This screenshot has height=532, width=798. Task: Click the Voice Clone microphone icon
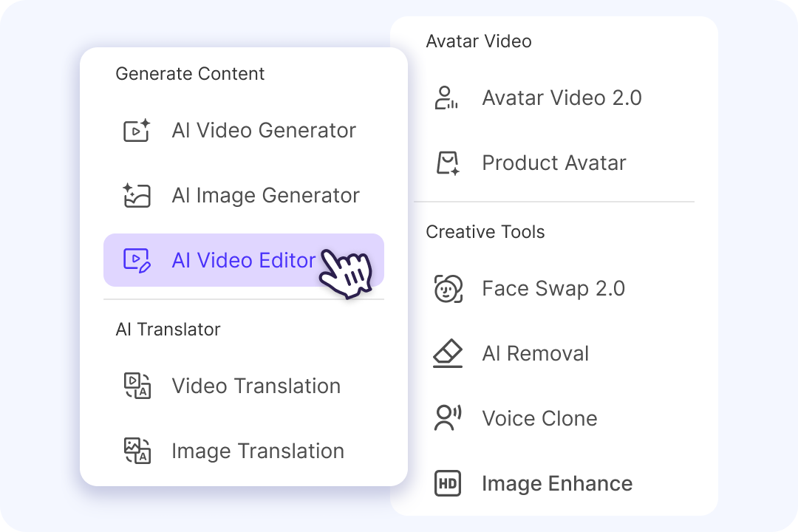[x=446, y=418]
